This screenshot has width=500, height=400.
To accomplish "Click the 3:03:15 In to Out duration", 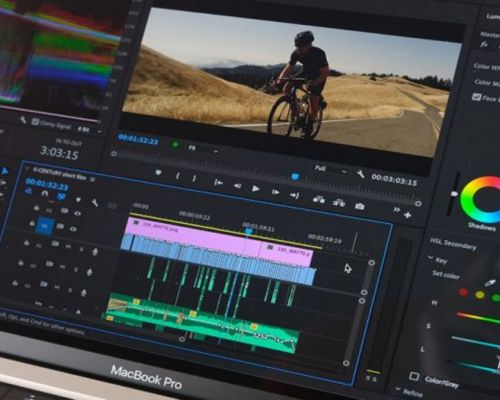I will (x=59, y=153).
